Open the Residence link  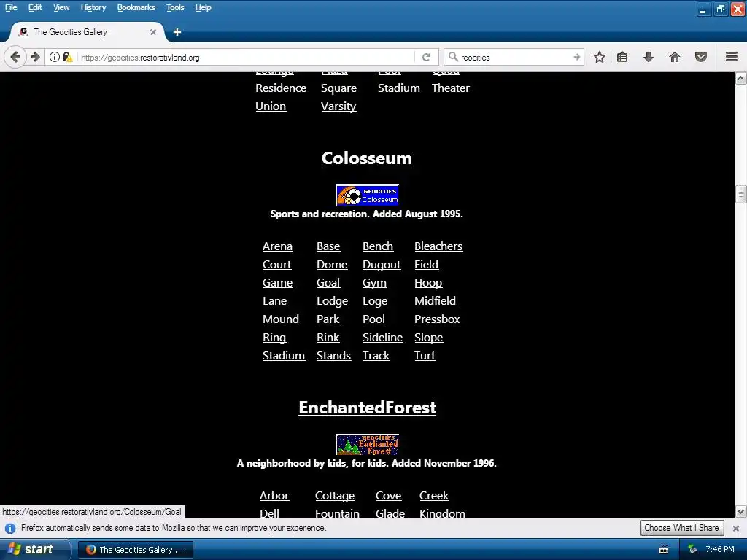click(281, 88)
